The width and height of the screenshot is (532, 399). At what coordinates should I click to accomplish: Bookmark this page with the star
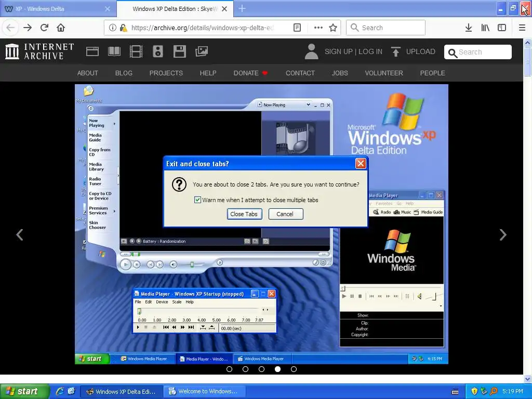[x=333, y=28]
